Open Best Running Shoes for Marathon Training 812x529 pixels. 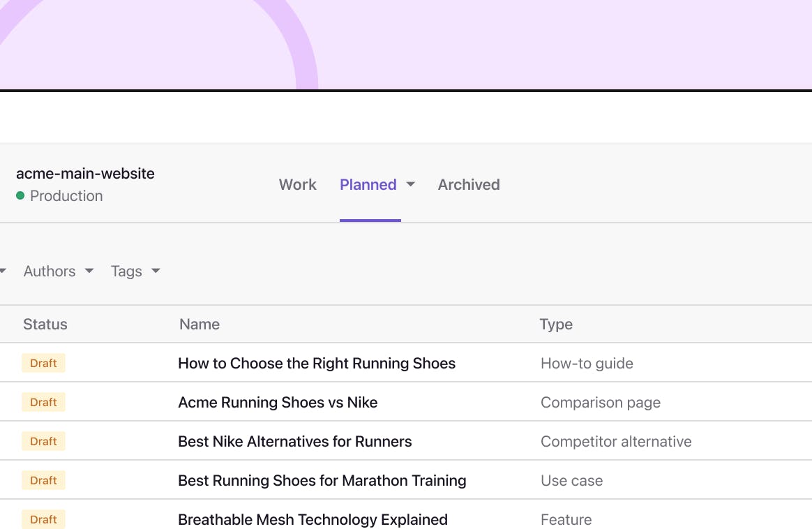(322, 480)
